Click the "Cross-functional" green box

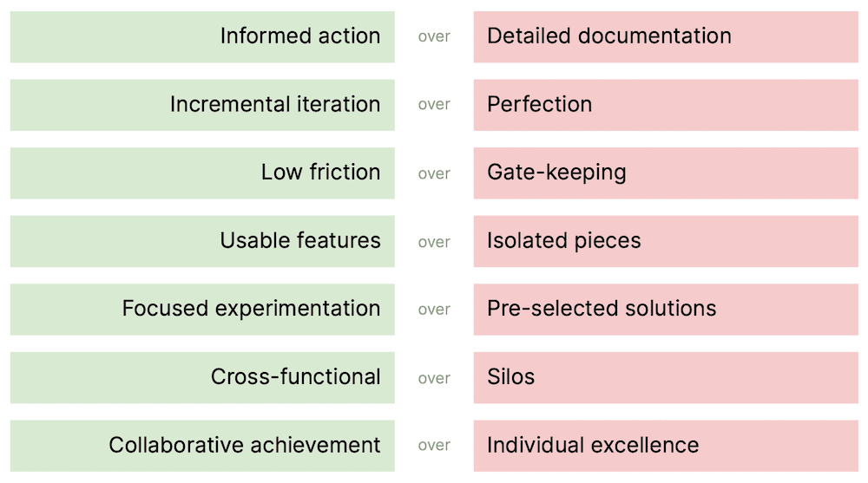202,377
